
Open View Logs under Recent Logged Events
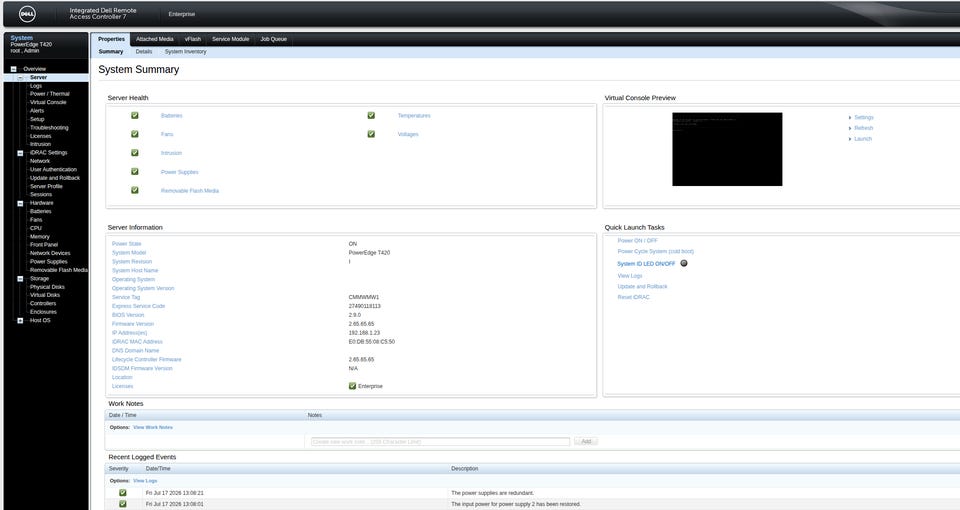click(145, 481)
